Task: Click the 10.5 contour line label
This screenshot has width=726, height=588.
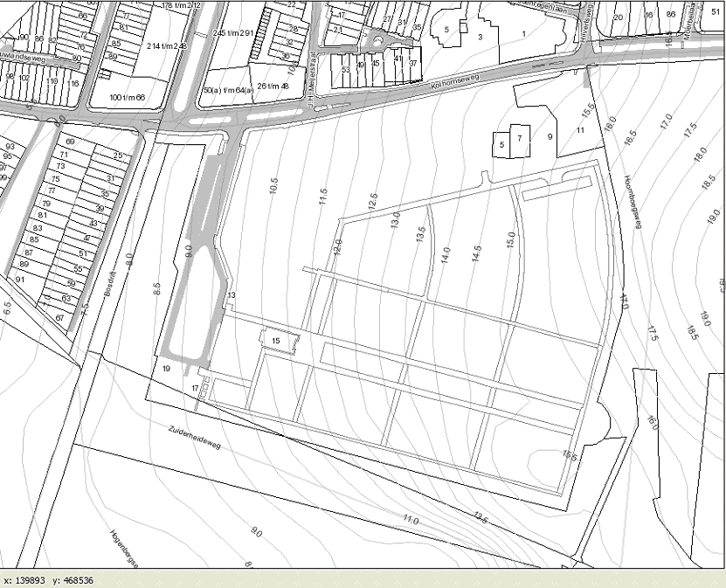Action: click(273, 185)
